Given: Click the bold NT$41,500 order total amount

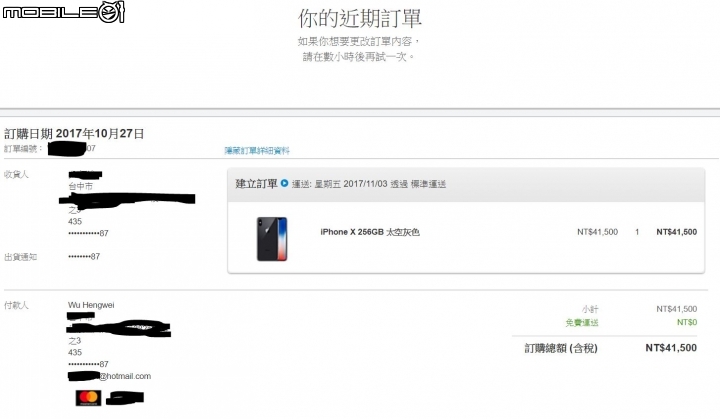Looking at the screenshot, I should 671,348.
